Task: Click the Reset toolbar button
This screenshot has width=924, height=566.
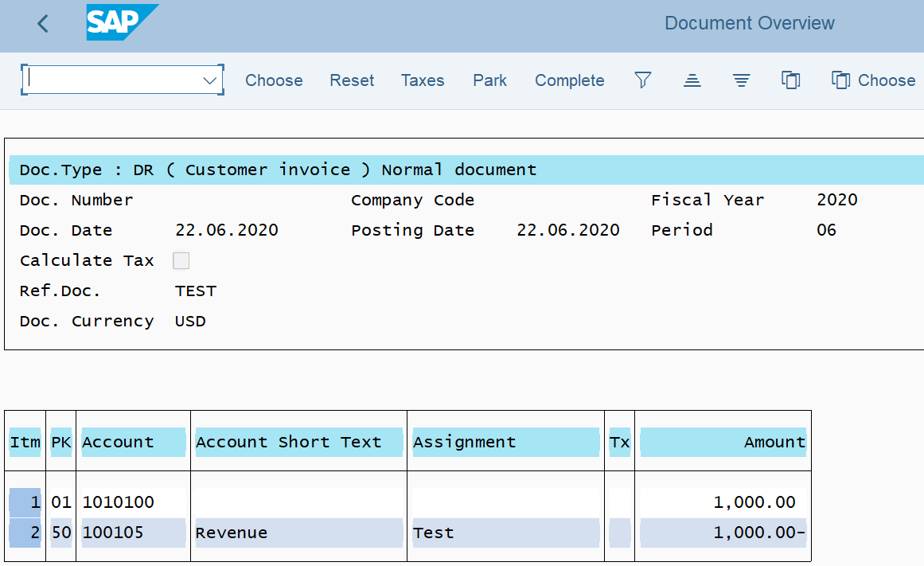Action: pyautogui.click(x=351, y=80)
